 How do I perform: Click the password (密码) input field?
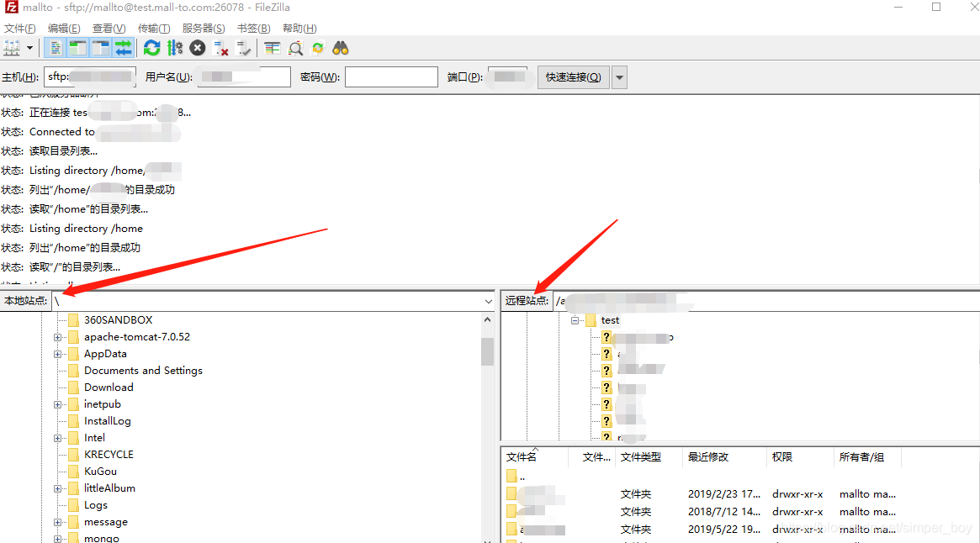(391, 76)
